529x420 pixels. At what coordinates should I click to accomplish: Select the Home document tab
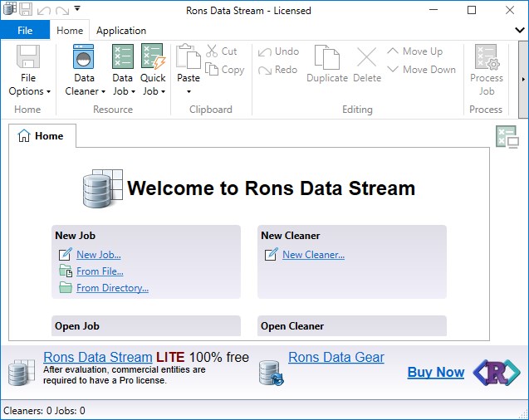pos(42,136)
